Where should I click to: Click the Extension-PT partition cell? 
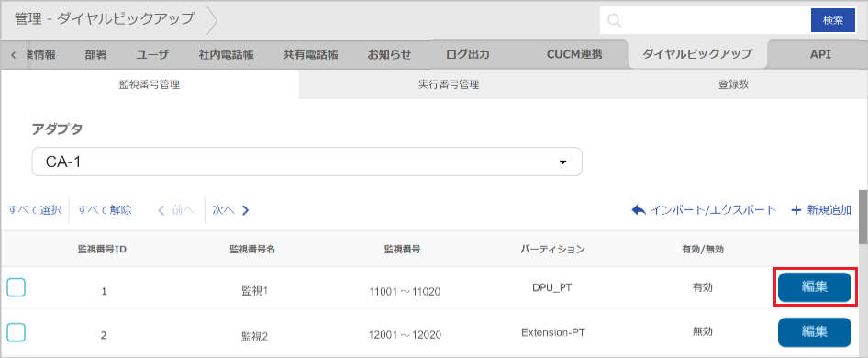click(553, 332)
